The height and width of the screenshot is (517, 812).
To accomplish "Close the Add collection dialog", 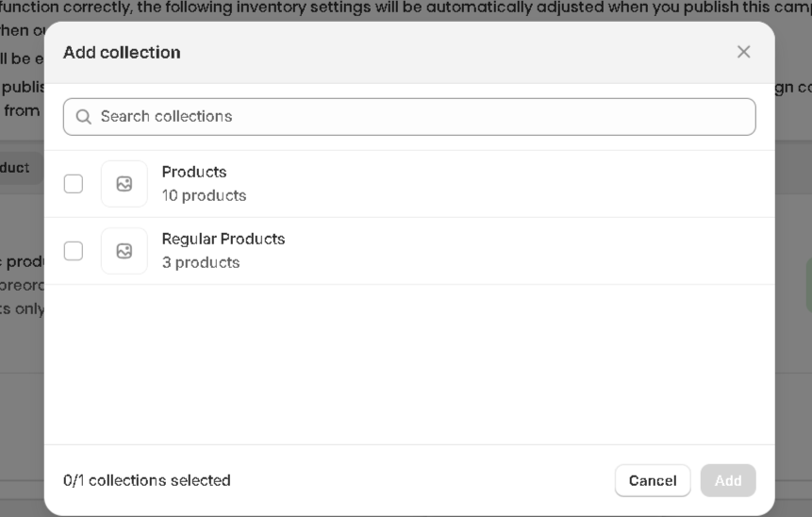I will (743, 52).
